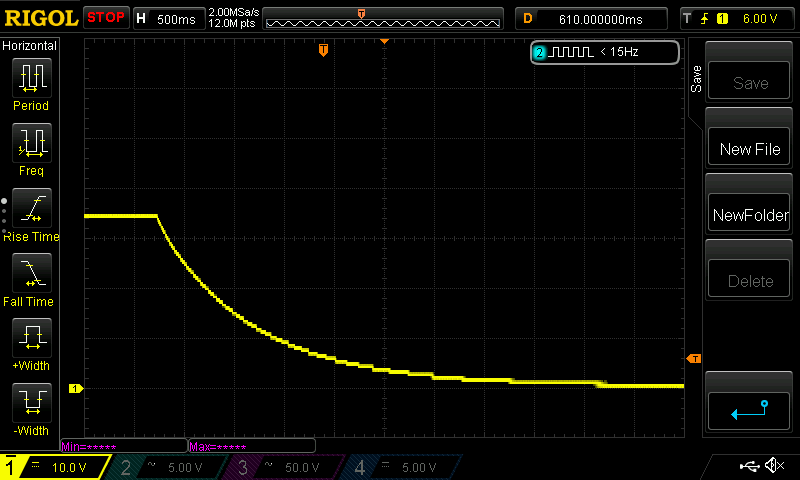Click the yellow channel 1 ground marker
Screen dimensions: 800x480
(x=76, y=389)
